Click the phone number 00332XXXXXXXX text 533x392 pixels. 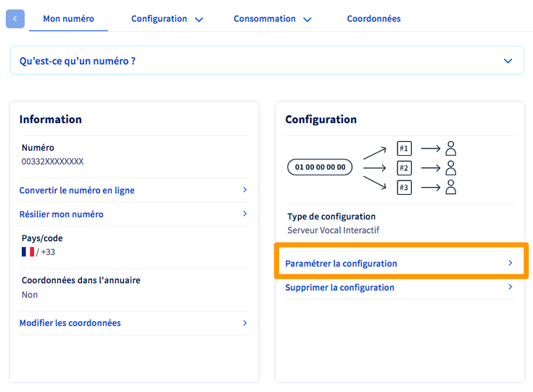tap(53, 162)
